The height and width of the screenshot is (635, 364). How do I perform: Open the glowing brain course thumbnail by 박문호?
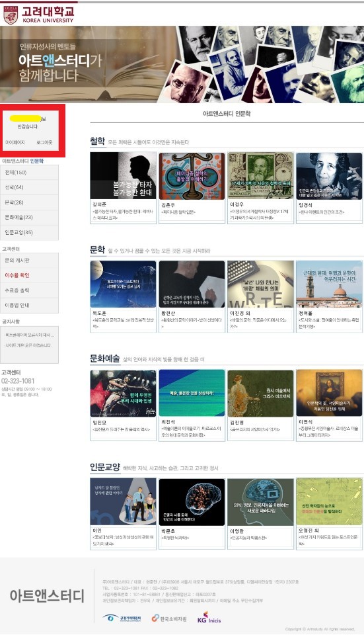point(192,502)
